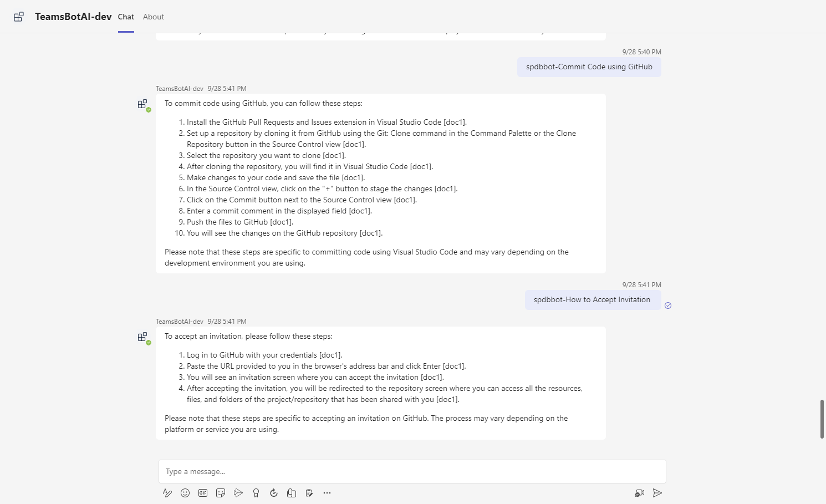Click sender label above the accept invitation reply
826x504 pixels.
point(180,322)
